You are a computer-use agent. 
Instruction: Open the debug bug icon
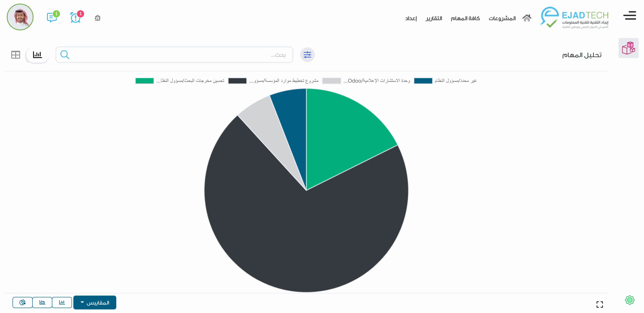click(x=97, y=18)
